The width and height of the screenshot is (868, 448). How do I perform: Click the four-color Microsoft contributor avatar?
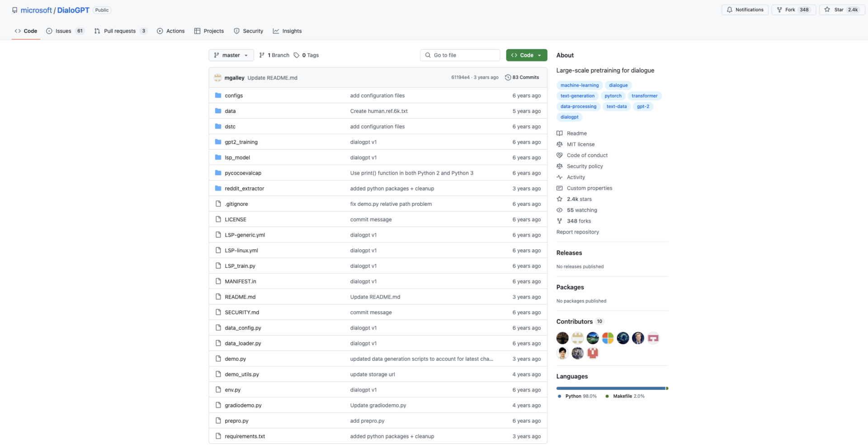coord(608,338)
